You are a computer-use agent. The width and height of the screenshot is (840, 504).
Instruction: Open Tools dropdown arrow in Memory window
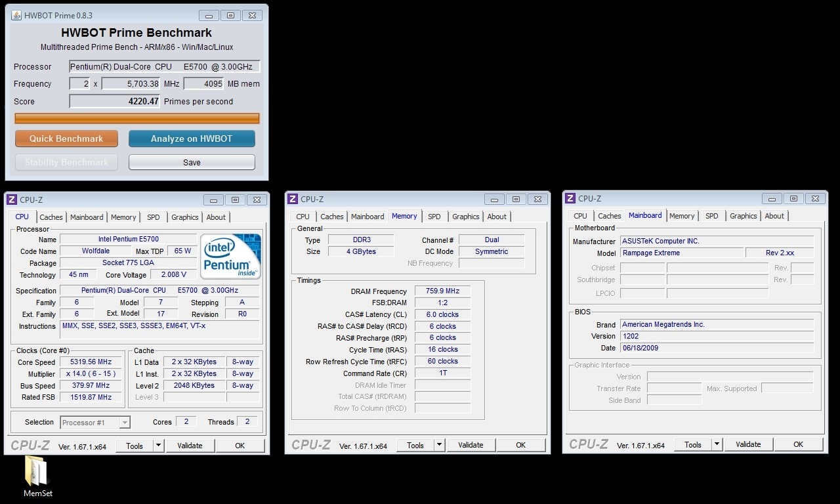[439, 445]
